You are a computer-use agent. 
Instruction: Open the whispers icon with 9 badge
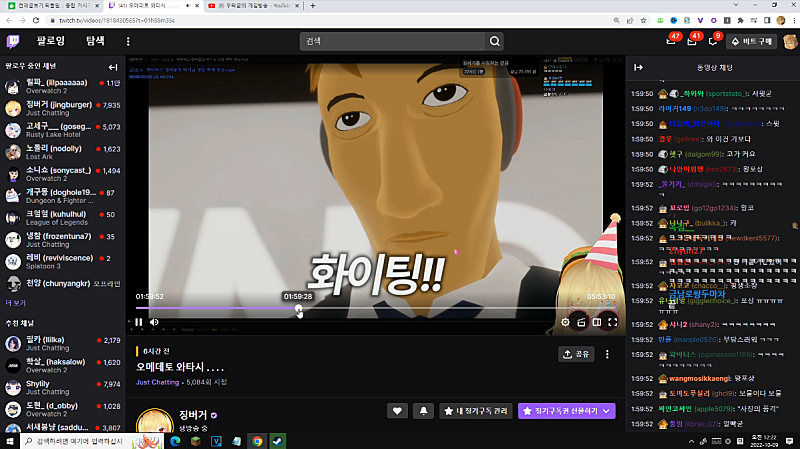(713, 41)
